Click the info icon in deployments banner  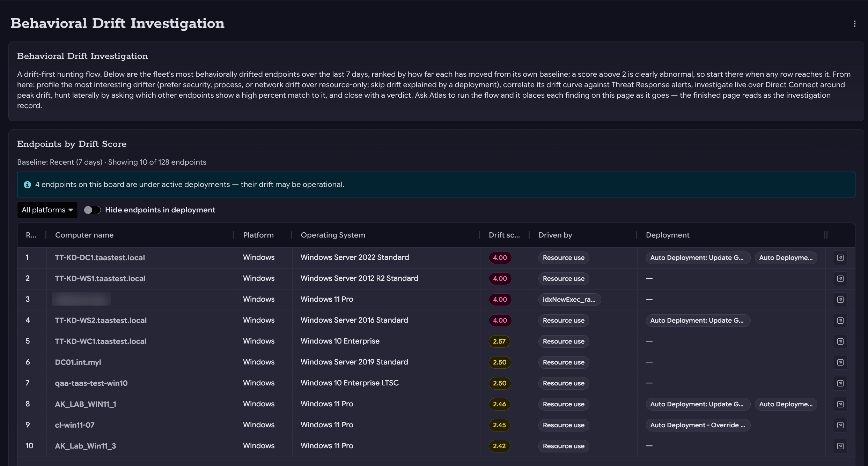[27, 185]
